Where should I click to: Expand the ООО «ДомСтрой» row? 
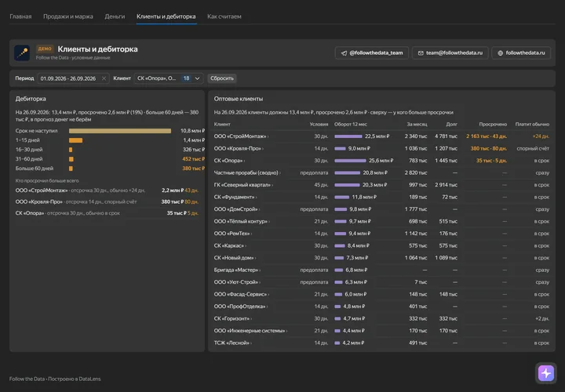pos(381,209)
